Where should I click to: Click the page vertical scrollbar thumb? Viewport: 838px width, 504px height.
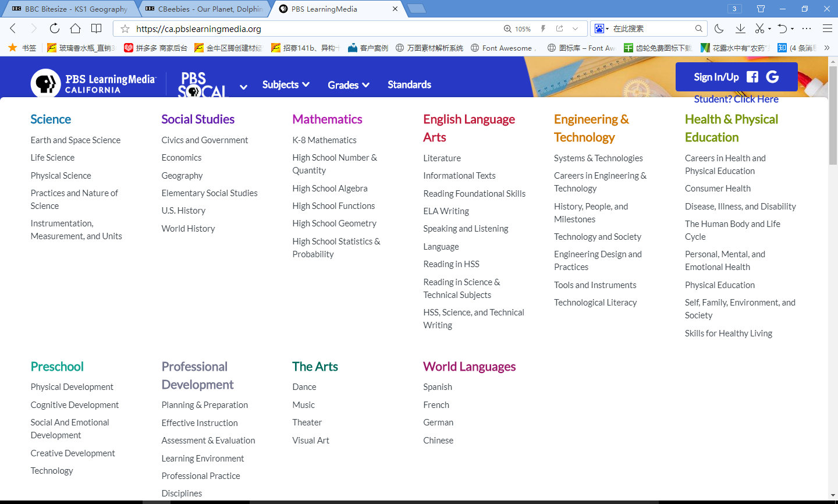833,116
